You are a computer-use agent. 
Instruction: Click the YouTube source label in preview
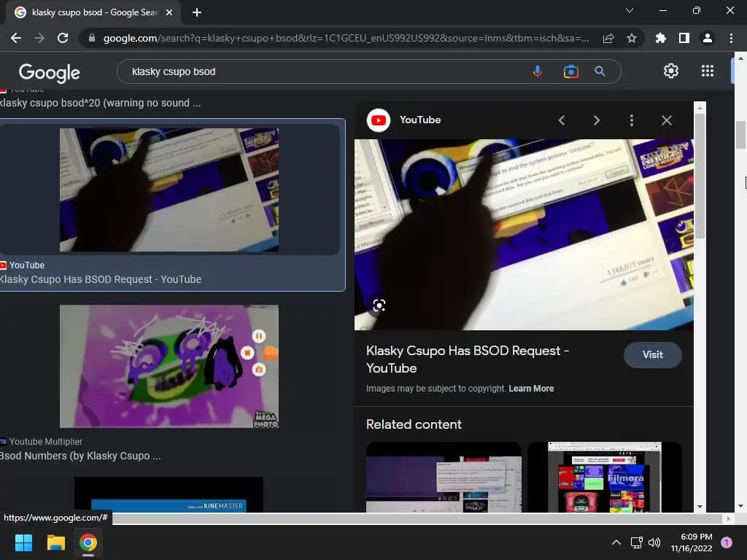tap(420, 120)
